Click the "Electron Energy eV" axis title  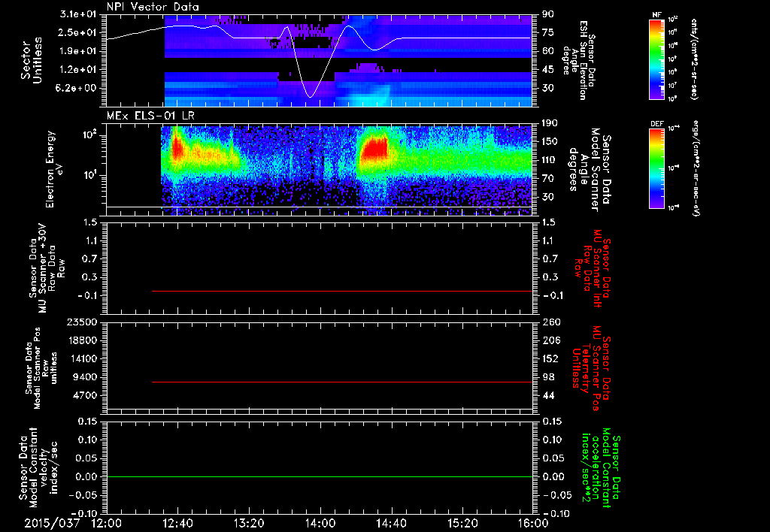55,169
